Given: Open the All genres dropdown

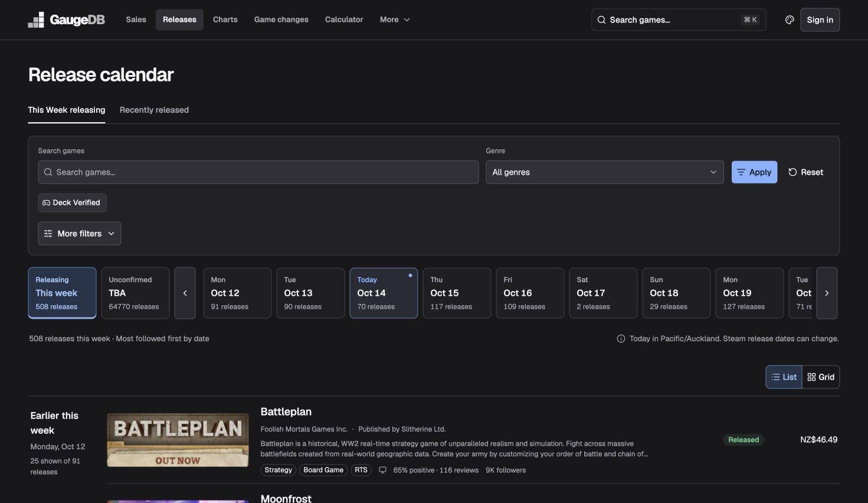Looking at the screenshot, I should (604, 172).
